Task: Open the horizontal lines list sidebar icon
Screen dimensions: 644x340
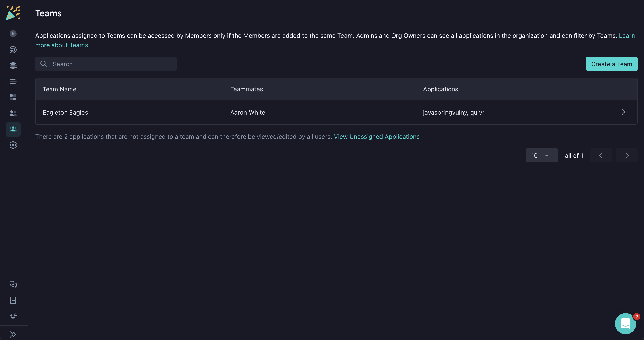Action: coord(13,81)
